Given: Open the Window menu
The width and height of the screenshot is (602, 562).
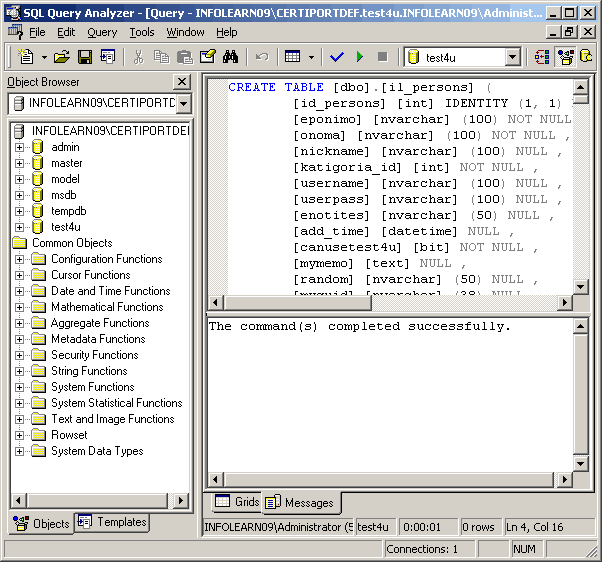Looking at the screenshot, I should [x=185, y=32].
